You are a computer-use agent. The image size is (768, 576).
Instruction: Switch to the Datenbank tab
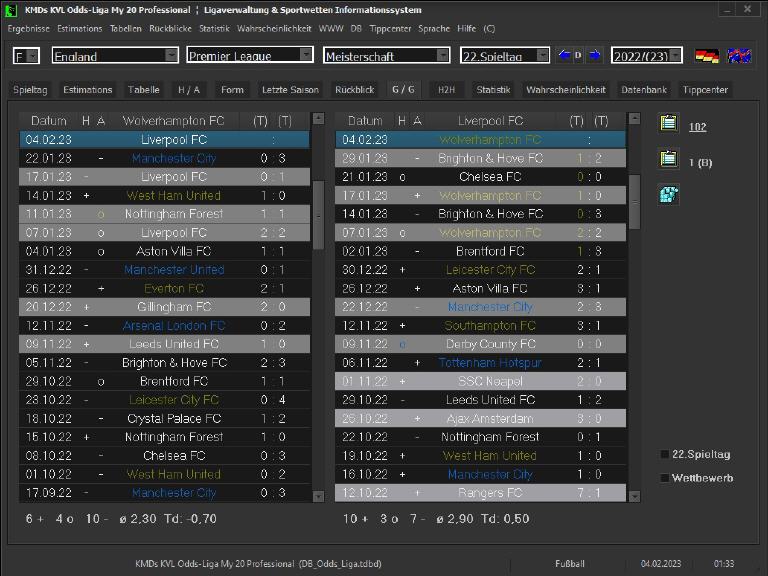tap(644, 90)
